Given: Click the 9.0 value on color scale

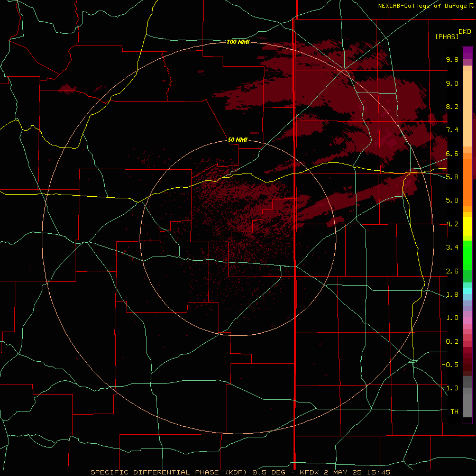Looking at the screenshot, I should point(452,83).
